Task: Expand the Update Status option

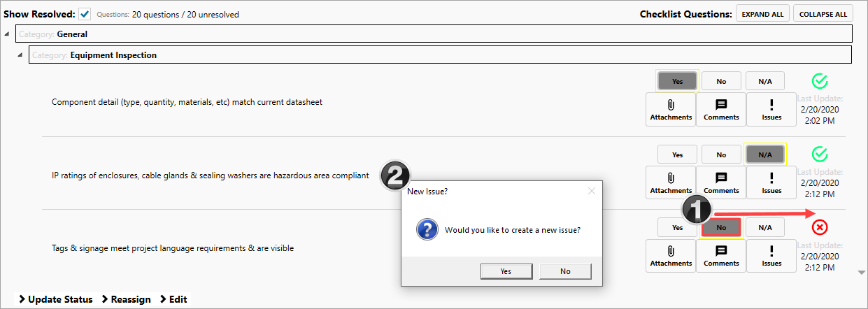Action: pyautogui.click(x=55, y=299)
